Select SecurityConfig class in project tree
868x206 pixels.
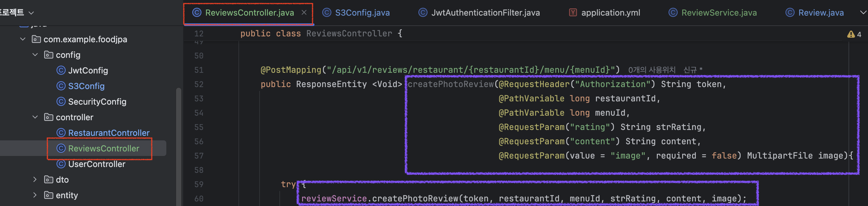[x=97, y=101]
